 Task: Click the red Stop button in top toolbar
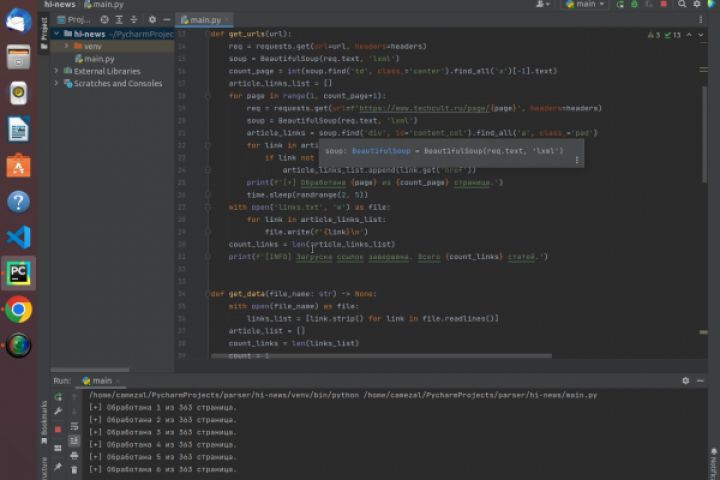coord(664,4)
